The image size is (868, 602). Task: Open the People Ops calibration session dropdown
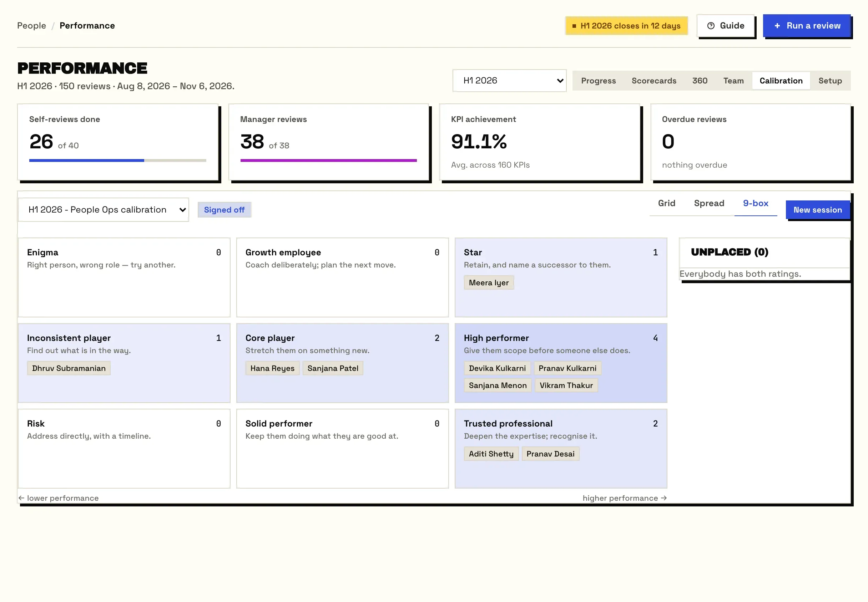pyautogui.click(x=104, y=210)
